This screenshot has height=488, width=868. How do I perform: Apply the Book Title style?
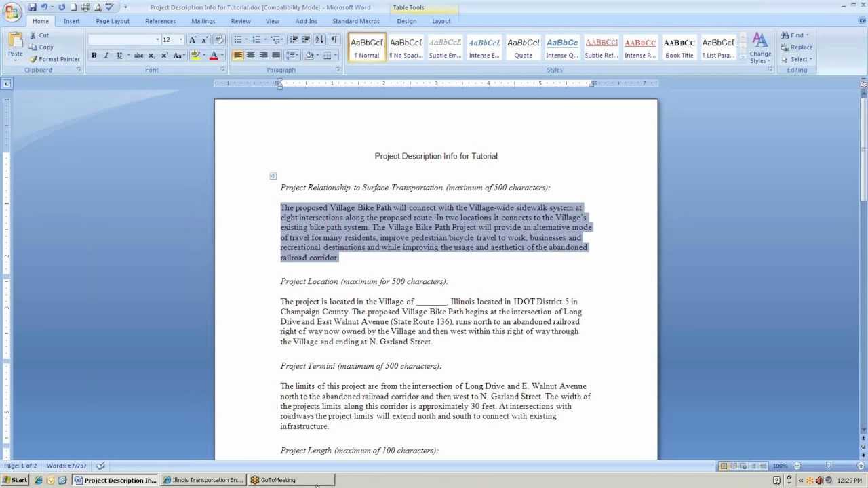[679, 47]
